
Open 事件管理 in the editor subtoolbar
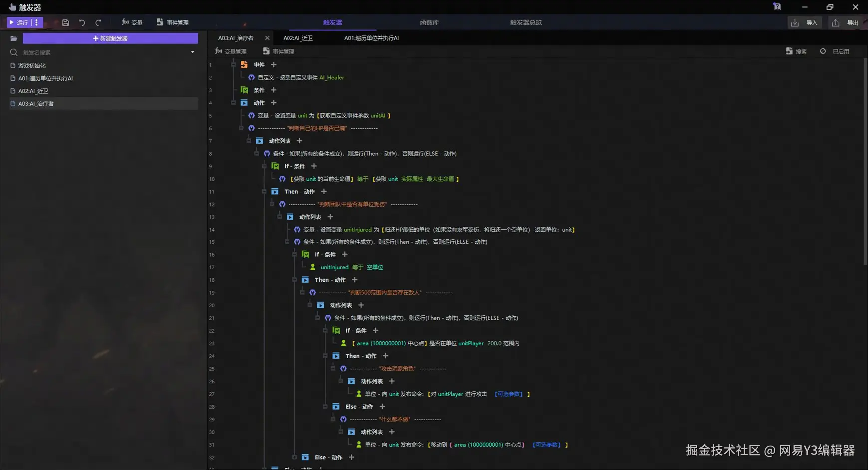(x=279, y=51)
